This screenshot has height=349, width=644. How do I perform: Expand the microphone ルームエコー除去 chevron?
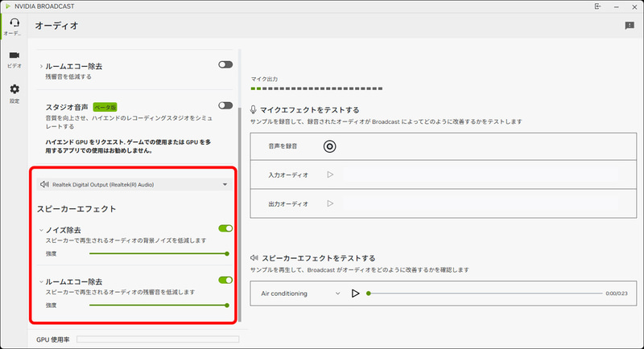[x=41, y=66]
